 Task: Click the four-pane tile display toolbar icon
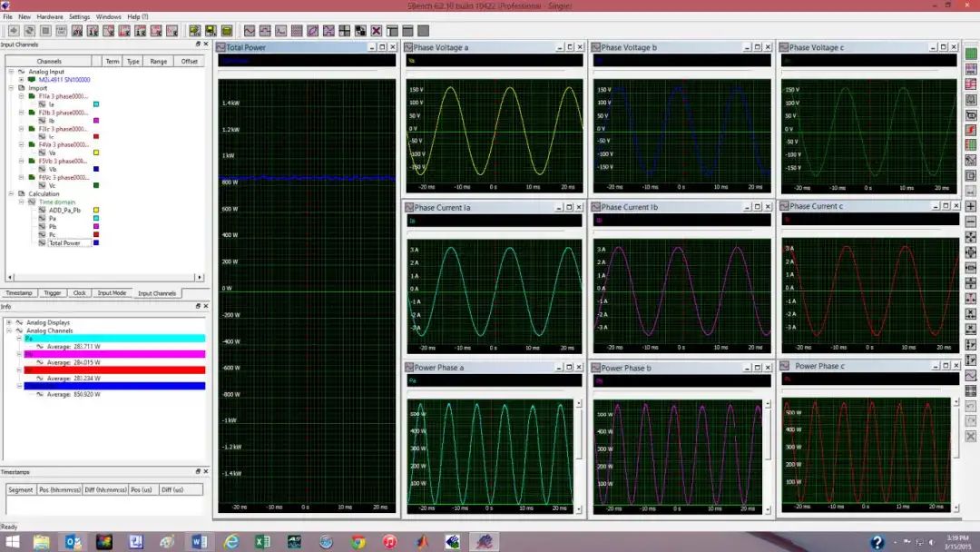pos(343,32)
